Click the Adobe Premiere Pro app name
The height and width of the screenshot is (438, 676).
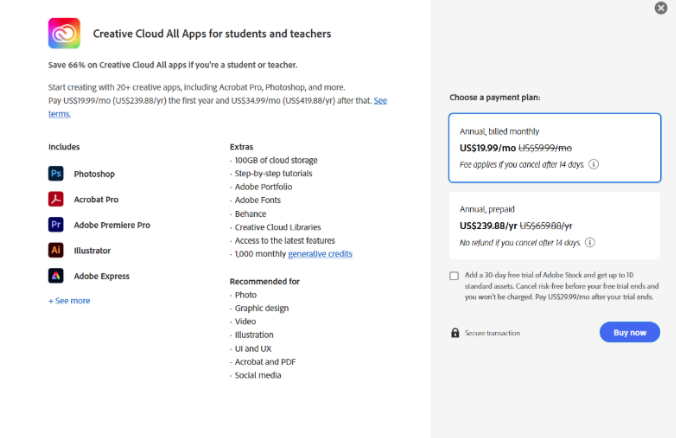[112, 225]
